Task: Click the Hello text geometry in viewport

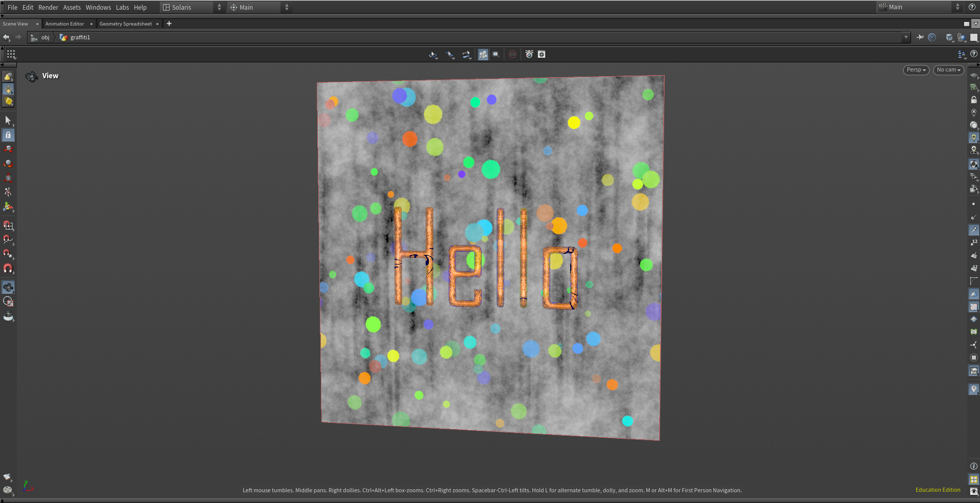Action: pos(486,257)
